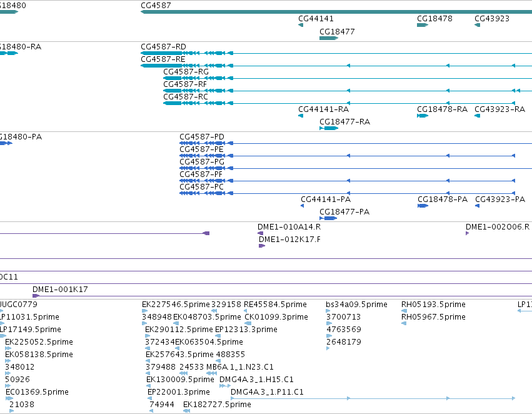
Task: Select the EK058138.5prime EST label
Action: (x=39, y=355)
